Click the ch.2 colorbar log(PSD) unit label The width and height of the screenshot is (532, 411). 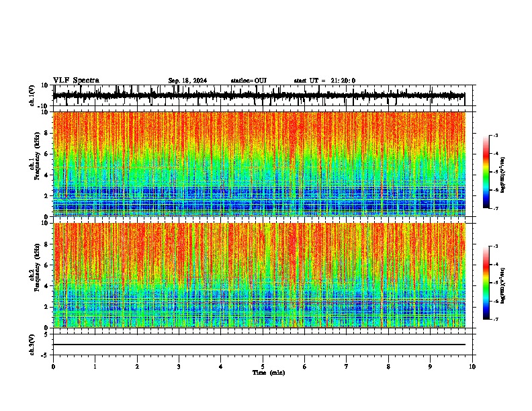click(x=503, y=285)
